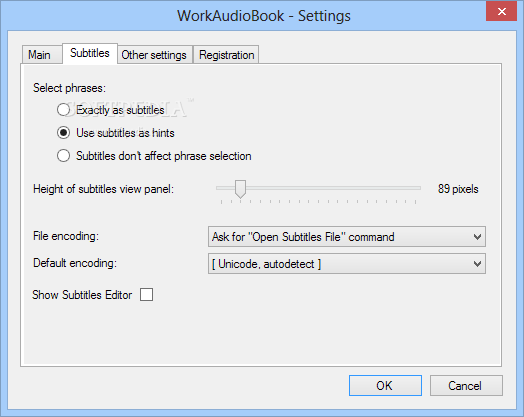Click the WorkAudioBook - Settings title text

pyautogui.click(x=264, y=16)
